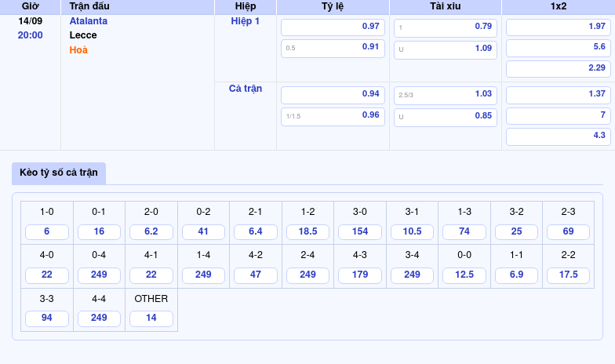The width and height of the screenshot is (615, 364).
Task: Bet on score 2-0 at 6.2
Action: (151, 232)
